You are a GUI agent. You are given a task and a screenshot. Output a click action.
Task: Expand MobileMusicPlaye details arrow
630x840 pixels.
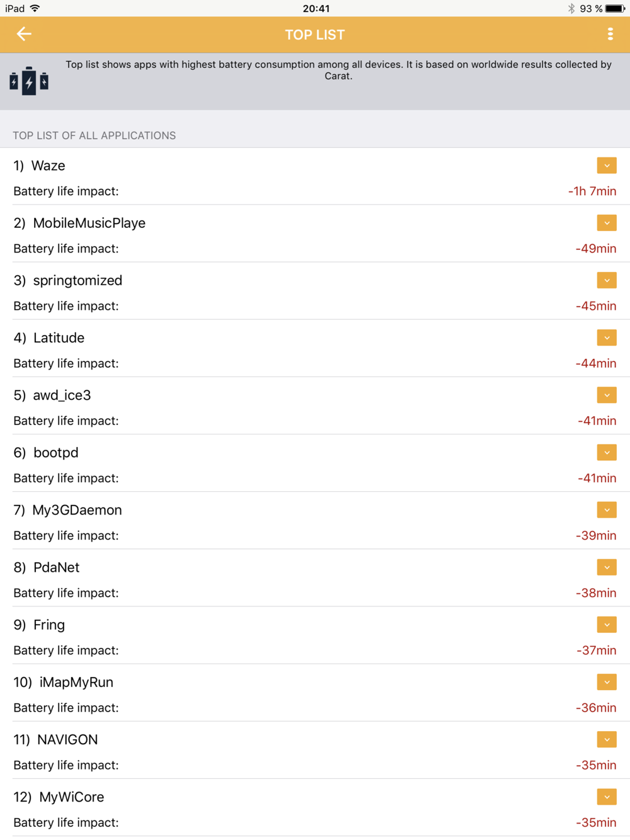[x=607, y=223]
